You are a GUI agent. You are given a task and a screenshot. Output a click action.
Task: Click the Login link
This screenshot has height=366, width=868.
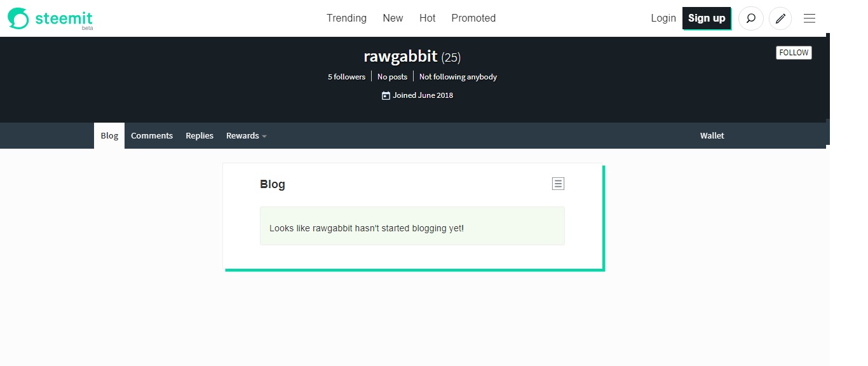(x=663, y=18)
